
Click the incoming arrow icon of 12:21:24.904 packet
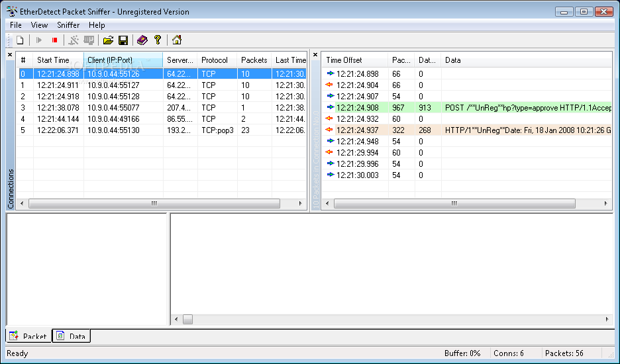point(329,85)
